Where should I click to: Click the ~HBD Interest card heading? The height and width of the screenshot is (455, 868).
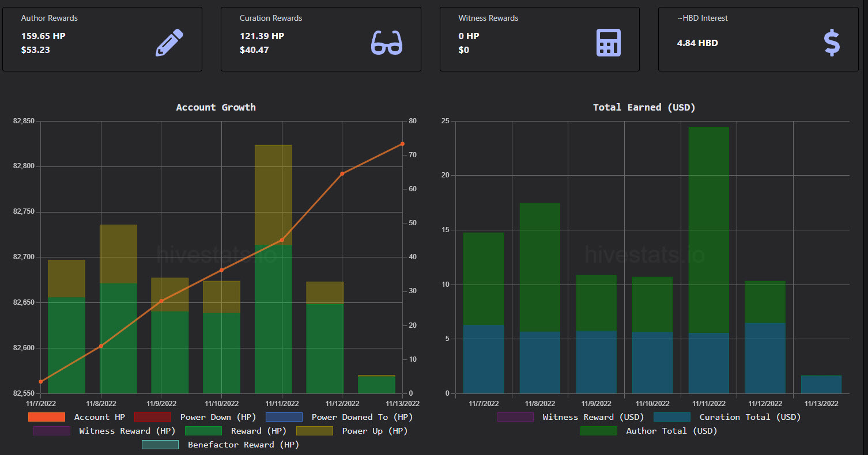[x=703, y=18]
